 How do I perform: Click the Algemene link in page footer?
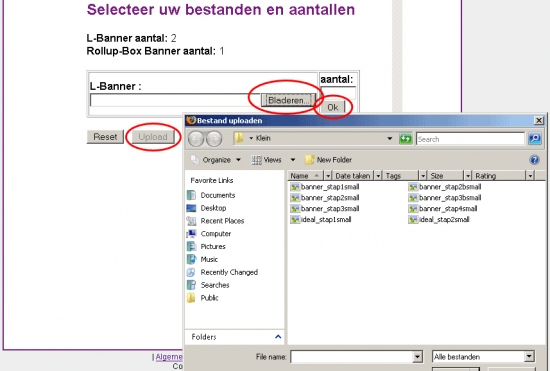[169, 357]
